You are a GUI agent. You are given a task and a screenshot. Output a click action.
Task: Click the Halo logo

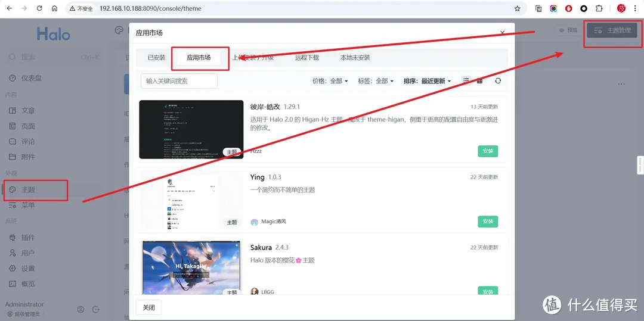tap(54, 33)
